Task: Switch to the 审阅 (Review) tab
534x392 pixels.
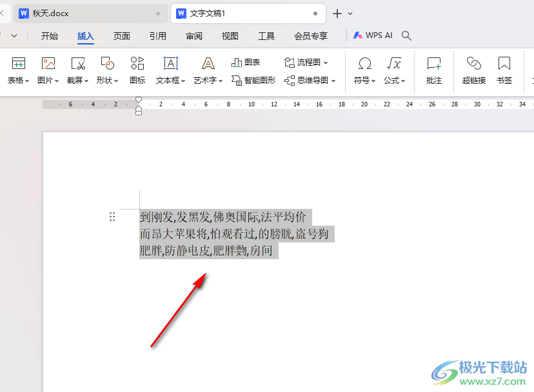Action: [194, 36]
